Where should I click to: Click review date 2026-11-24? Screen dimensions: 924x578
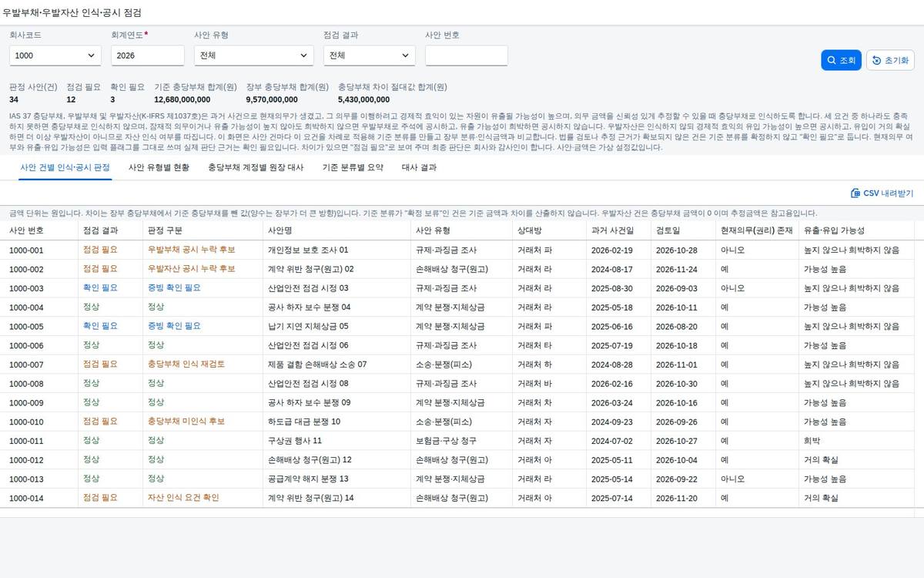pyautogui.click(x=677, y=269)
